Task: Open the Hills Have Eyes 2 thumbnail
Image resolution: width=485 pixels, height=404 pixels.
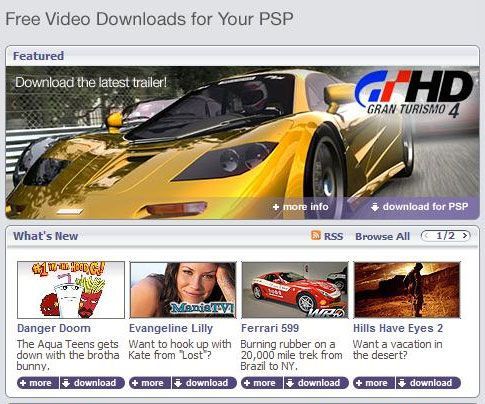Action: pos(407,290)
